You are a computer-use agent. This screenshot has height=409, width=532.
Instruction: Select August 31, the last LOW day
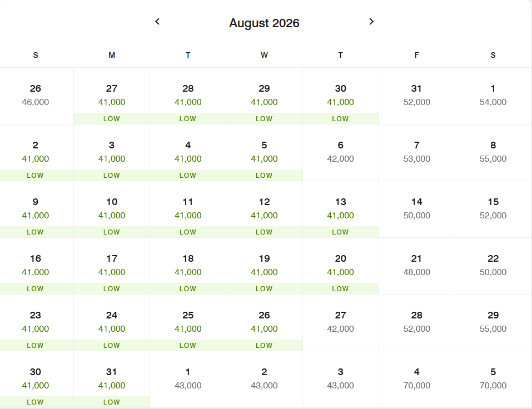click(x=111, y=378)
